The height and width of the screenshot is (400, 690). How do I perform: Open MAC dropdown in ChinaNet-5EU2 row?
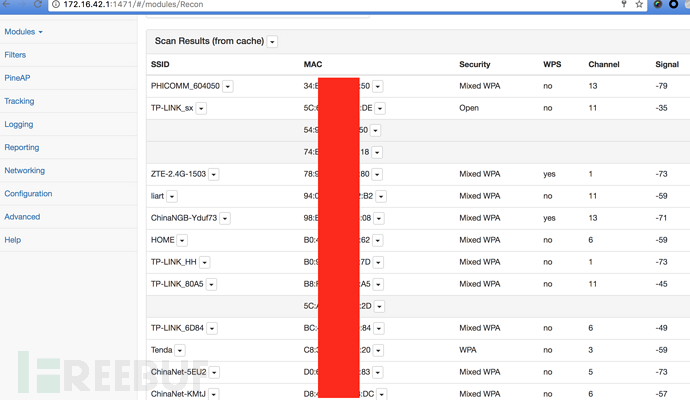tap(378, 372)
